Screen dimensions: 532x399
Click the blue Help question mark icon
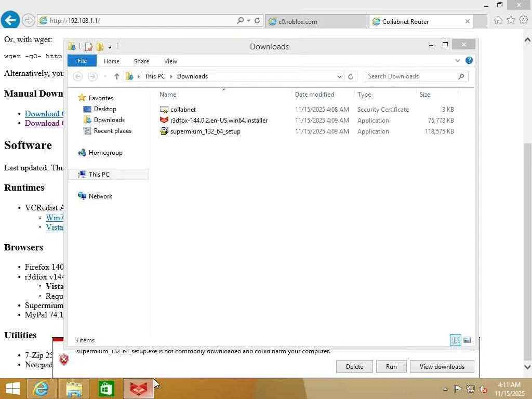click(469, 60)
